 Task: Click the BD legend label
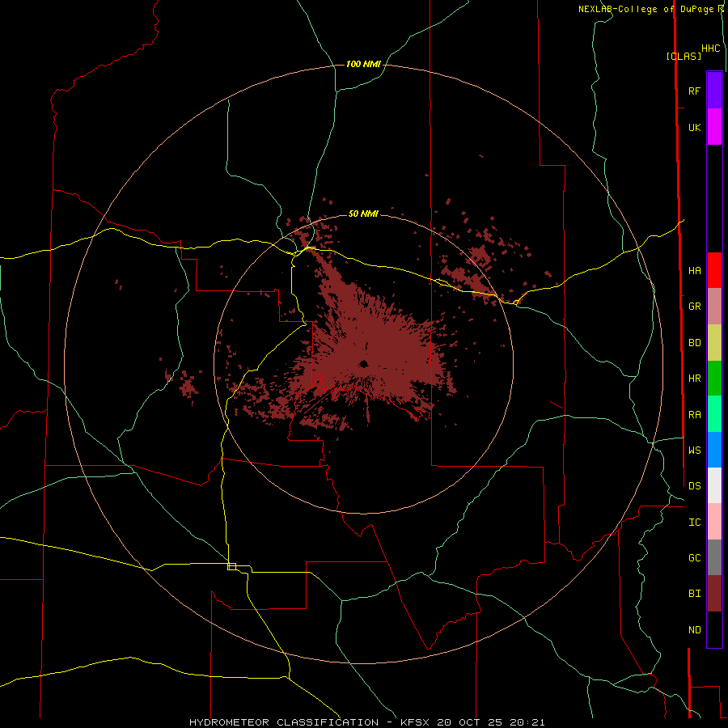click(x=694, y=343)
